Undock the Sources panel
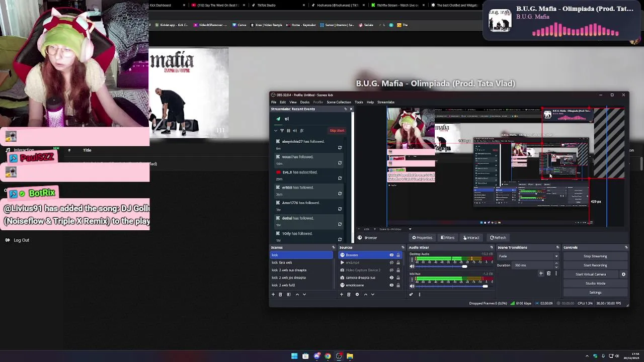The width and height of the screenshot is (644, 362). click(x=403, y=247)
